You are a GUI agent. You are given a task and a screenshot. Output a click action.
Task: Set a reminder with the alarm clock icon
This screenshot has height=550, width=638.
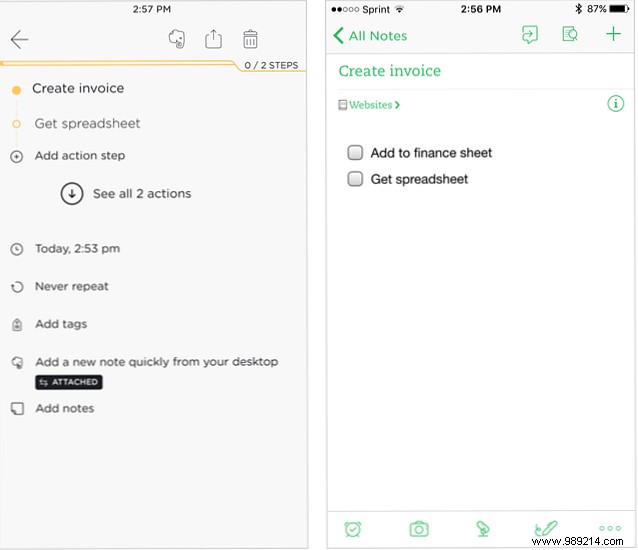point(352,529)
